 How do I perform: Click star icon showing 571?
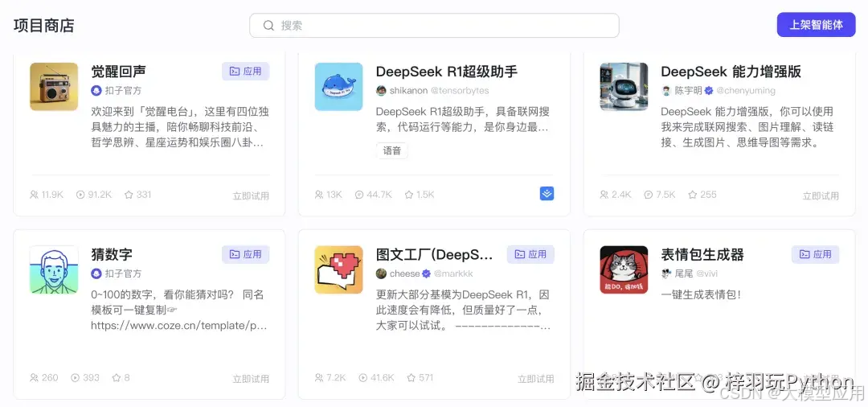pos(411,378)
